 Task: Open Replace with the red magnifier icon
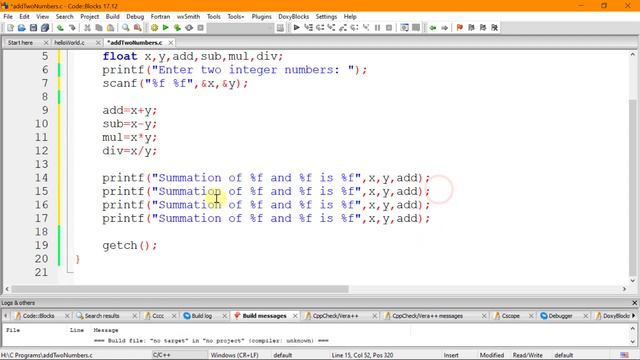tap(138, 28)
